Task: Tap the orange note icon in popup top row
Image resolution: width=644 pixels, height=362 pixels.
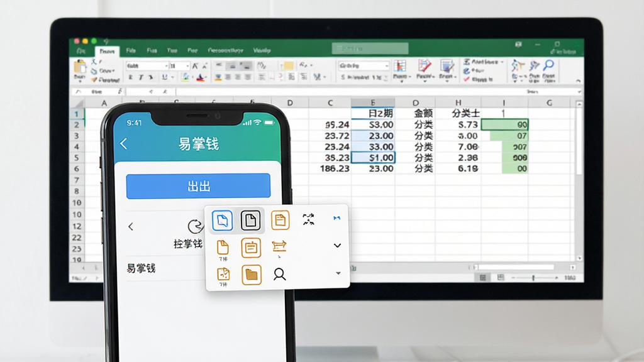Action: (x=280, y=220)
